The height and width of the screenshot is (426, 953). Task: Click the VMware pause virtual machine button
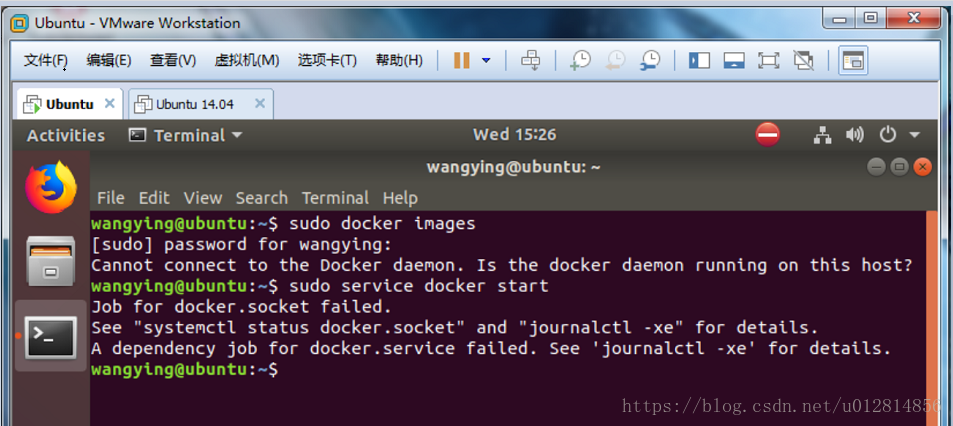tap(462, 60)
